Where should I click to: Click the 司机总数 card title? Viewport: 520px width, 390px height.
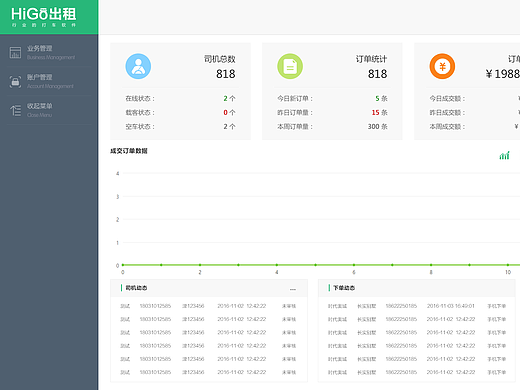coord(220,59)
